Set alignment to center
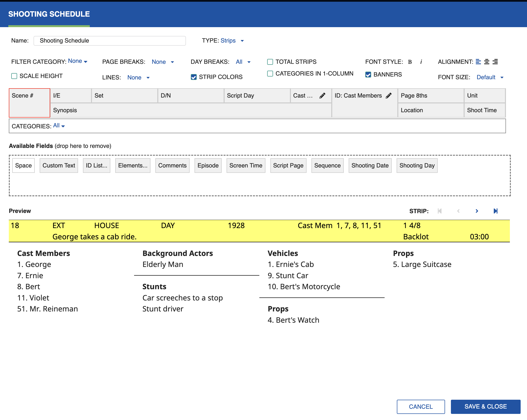The height and width of the screenshot is (420, 527). click(487, 62)
